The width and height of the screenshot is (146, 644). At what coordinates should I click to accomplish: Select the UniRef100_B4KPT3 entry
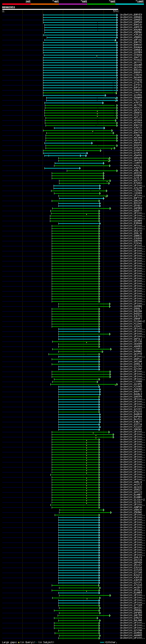(131, 392)
